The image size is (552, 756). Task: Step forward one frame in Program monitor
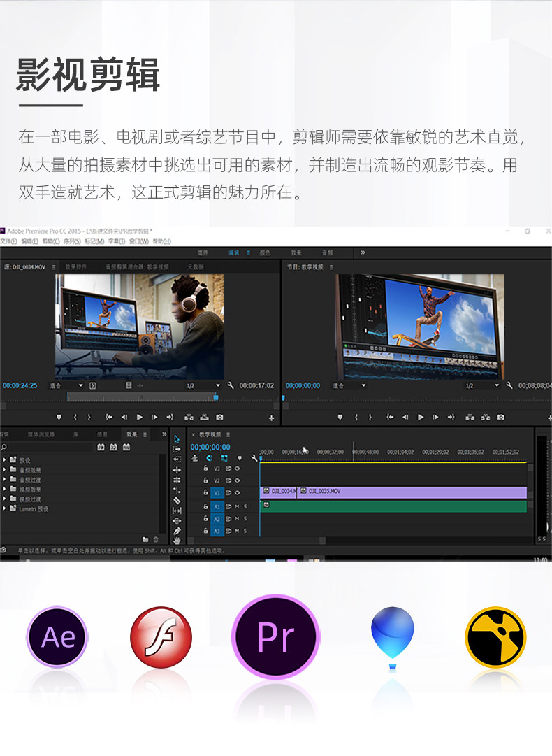[435, 417]
